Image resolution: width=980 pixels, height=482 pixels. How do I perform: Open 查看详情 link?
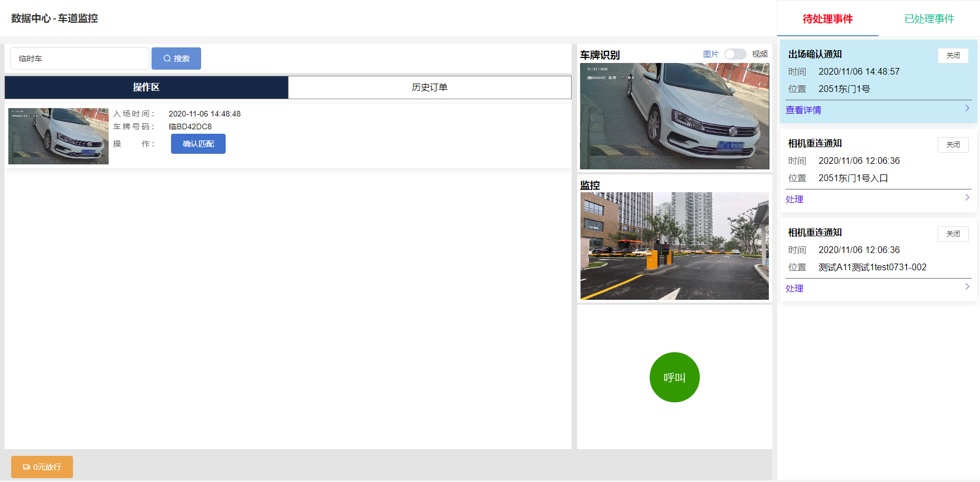[x=803, y=110]
